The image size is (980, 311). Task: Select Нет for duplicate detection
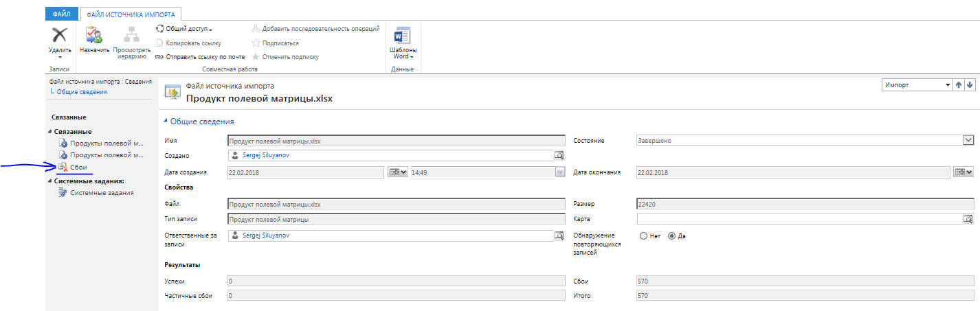[643, 236]
